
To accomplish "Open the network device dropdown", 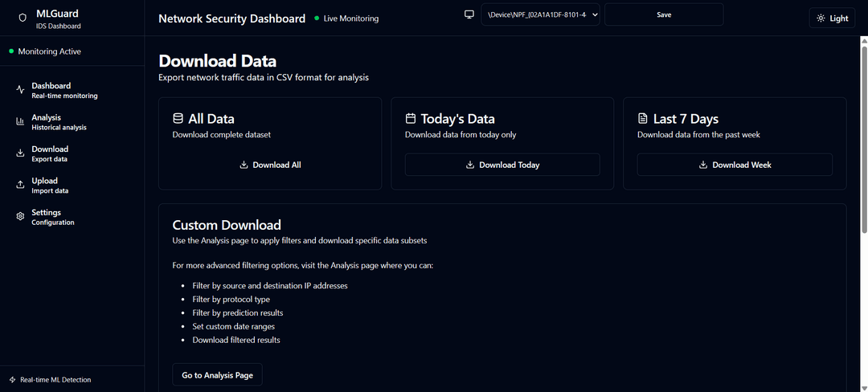I will pos(540,14).
